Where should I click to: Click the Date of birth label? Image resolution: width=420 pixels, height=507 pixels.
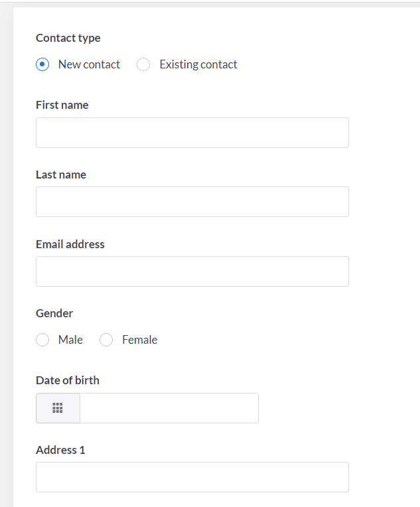[68, 380]
